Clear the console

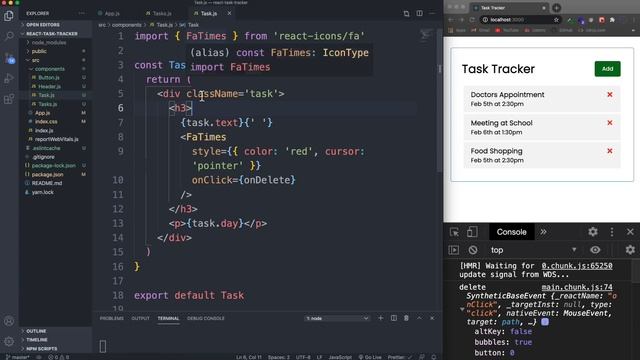click(x=473, y=250)
